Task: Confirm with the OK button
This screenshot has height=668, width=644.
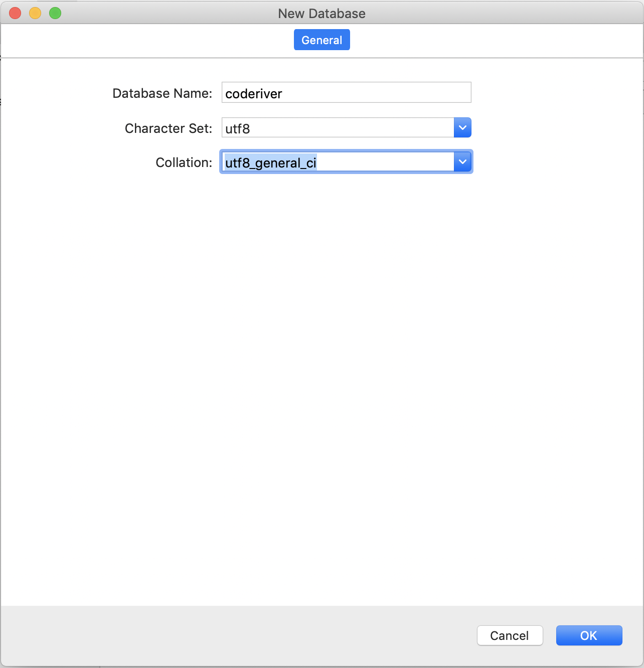Action: 589,635
